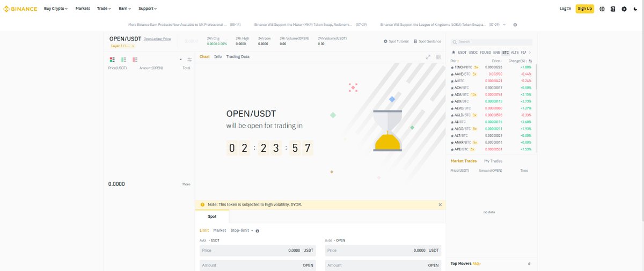This screenshot has width=644, height=271.
Task: Dismiss the high volatility note
Action: pyautogui.click(x=440, y=204)
